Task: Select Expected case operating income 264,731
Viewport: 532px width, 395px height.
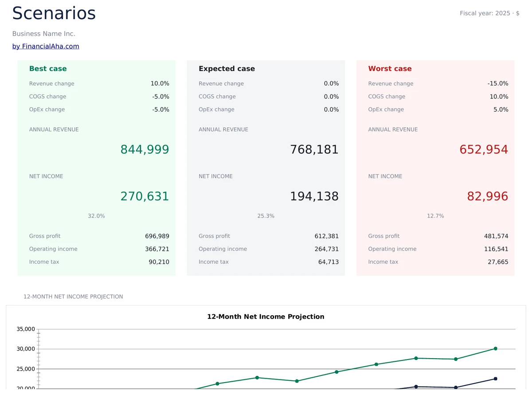Action: (326, 249)
